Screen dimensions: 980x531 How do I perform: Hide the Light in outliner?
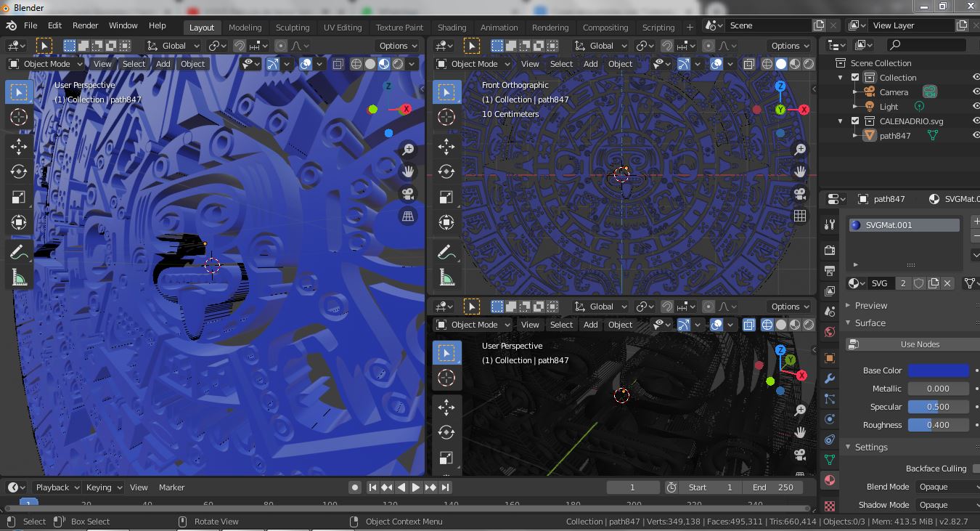[976, 107]
